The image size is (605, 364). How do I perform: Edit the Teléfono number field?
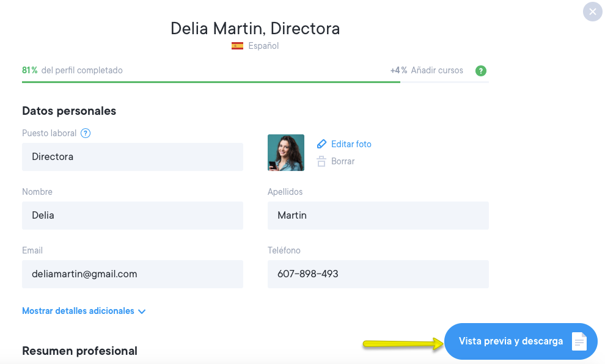pos(378,274)
